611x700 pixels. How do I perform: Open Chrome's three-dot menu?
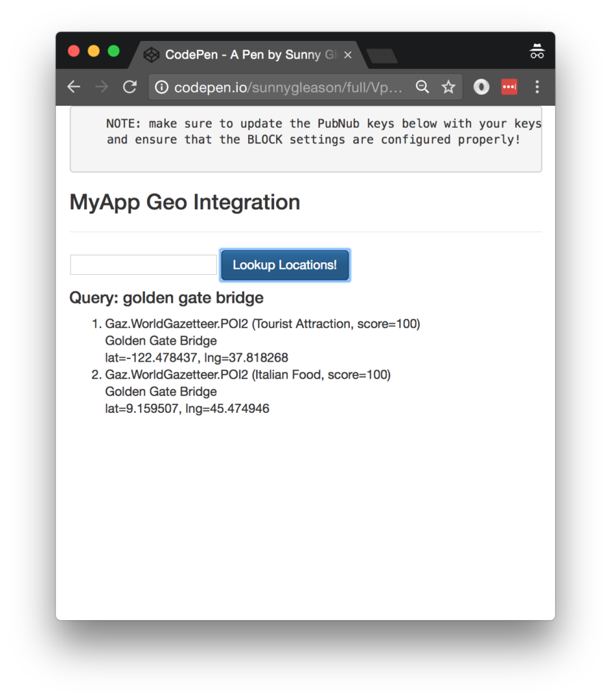coord(537,87)
